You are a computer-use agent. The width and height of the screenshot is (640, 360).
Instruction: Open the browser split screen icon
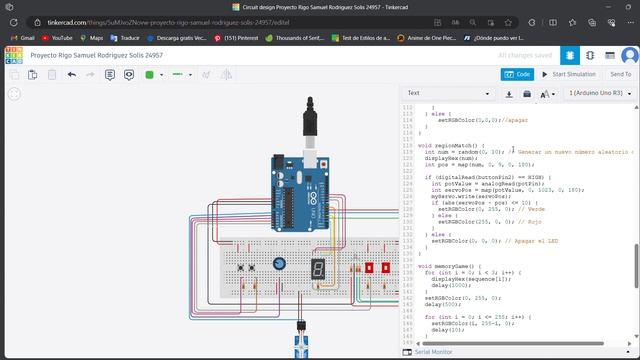[553, 23]
